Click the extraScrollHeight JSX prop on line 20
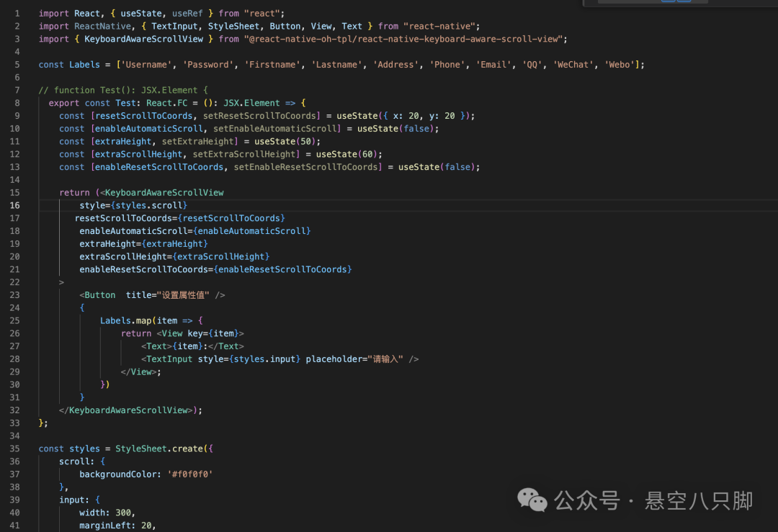This screenshot has width=778, height=532. pyautogui.click(x=174, y=257)
